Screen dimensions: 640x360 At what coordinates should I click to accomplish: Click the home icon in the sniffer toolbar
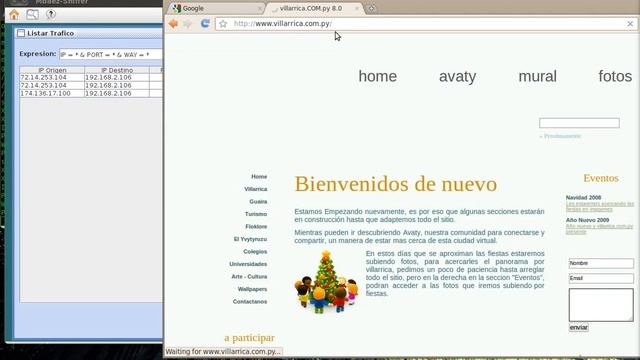[x=14, y=15]
